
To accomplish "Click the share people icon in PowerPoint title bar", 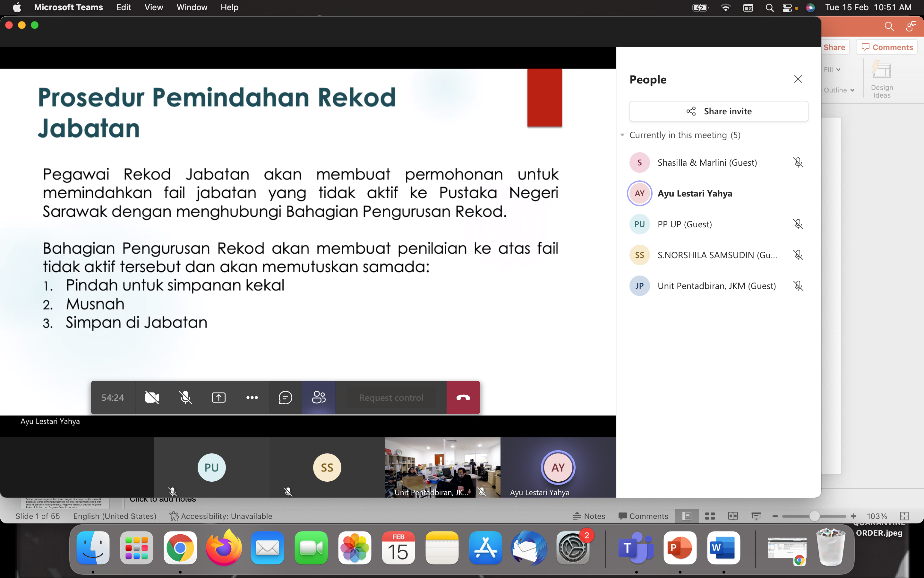I will tap(911, 26).
